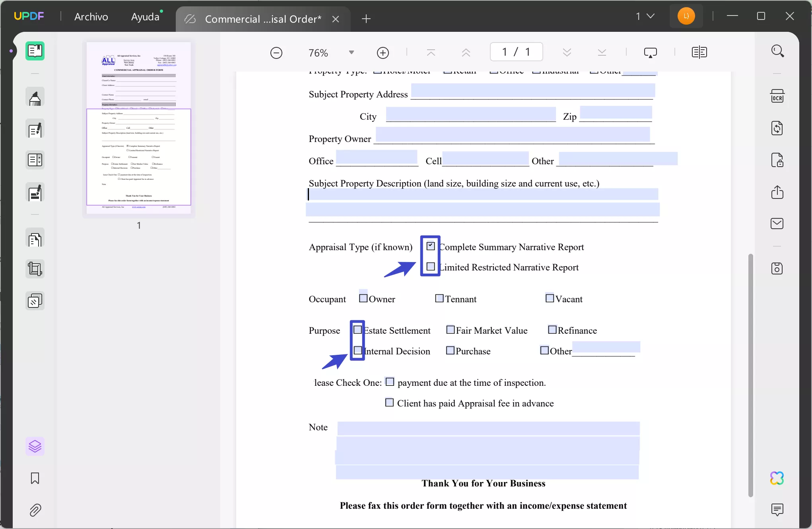Viewport: 812px width, 529px height.
Task: Check the Vacant occupant box
Action: pos(550,298)
